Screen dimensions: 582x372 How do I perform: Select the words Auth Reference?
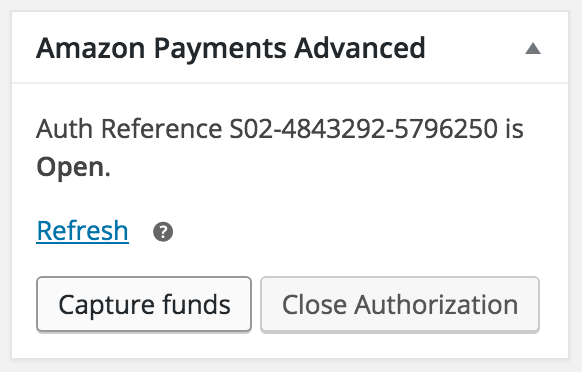[129, 129]
